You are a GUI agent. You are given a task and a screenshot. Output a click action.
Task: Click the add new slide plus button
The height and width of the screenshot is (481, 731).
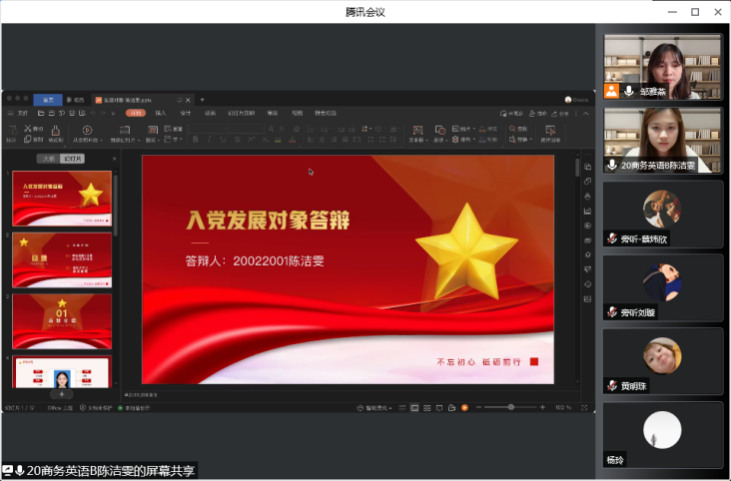[61, 395]
